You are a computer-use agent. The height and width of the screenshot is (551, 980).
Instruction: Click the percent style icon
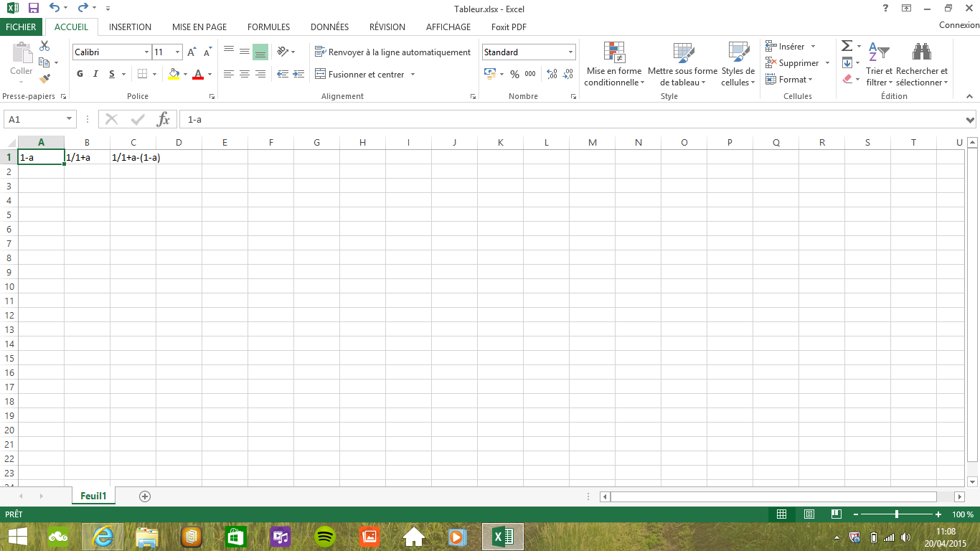click(514, 74)
